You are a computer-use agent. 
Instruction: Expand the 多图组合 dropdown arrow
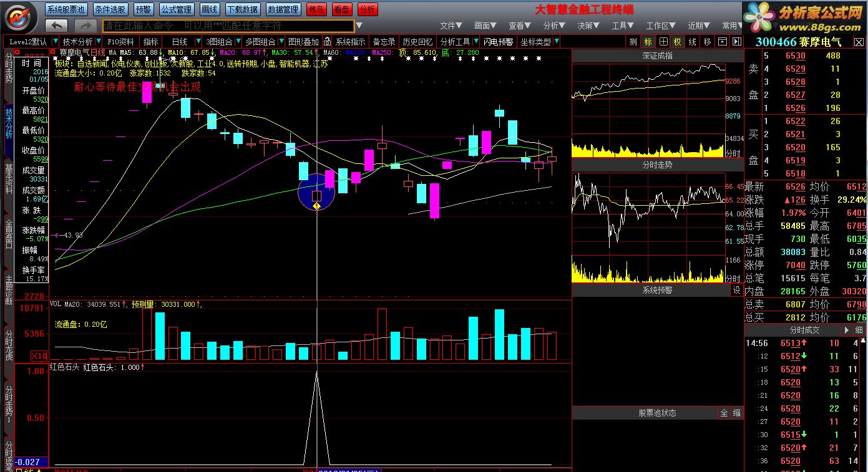point(281,42)
